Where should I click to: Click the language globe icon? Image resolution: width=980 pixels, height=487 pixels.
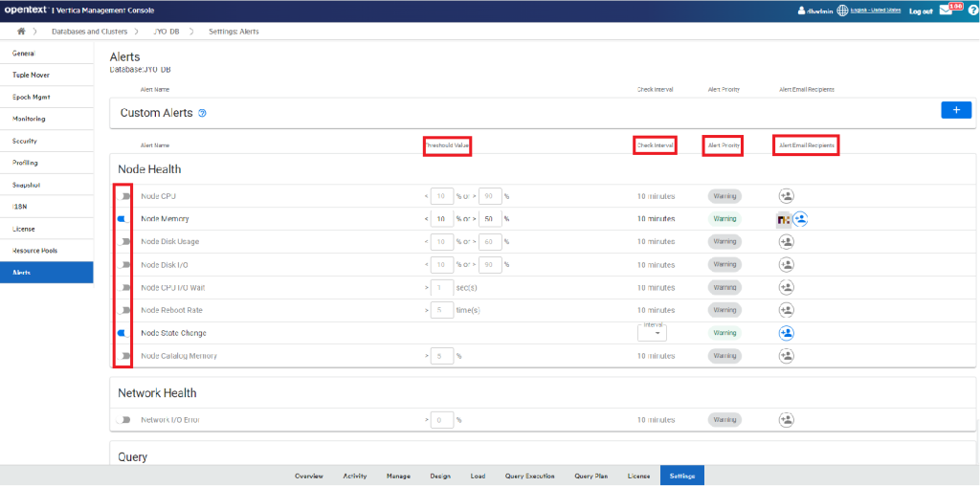tap(842, 11)
